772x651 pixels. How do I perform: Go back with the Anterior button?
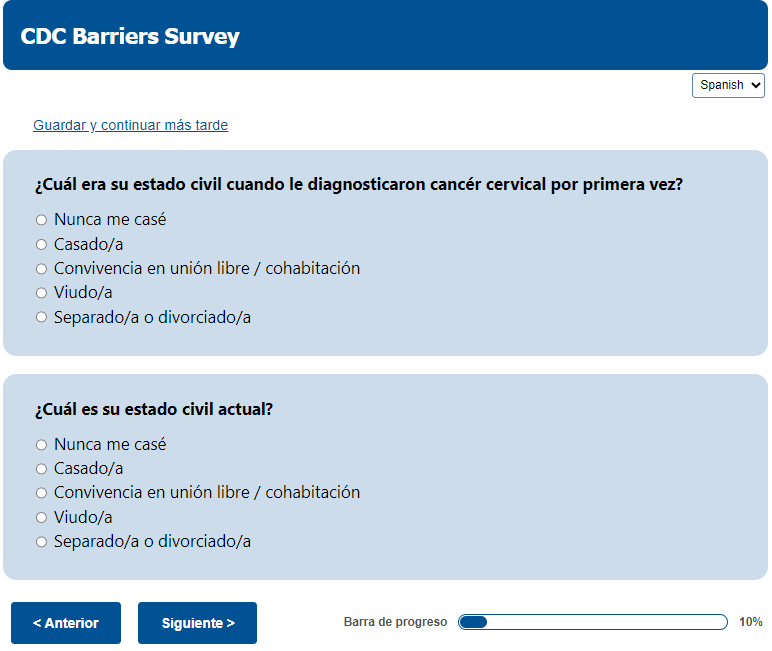(66, 623)
